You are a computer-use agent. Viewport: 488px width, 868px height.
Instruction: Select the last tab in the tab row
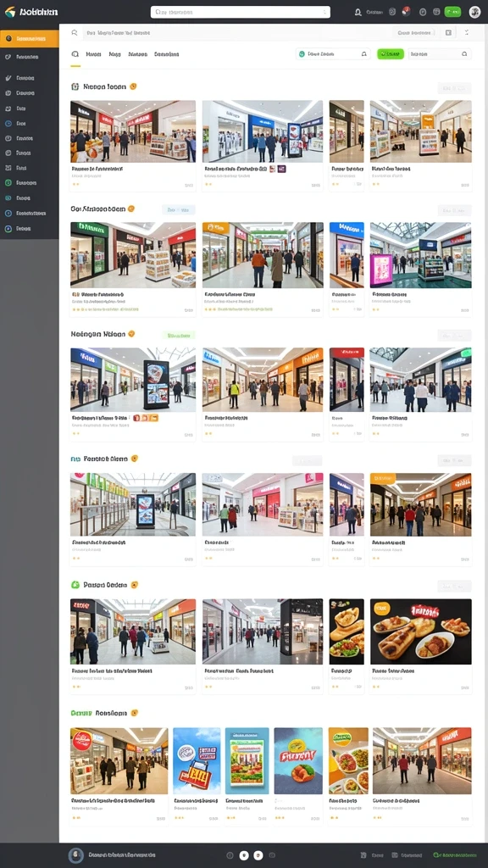tap(167, 54)
